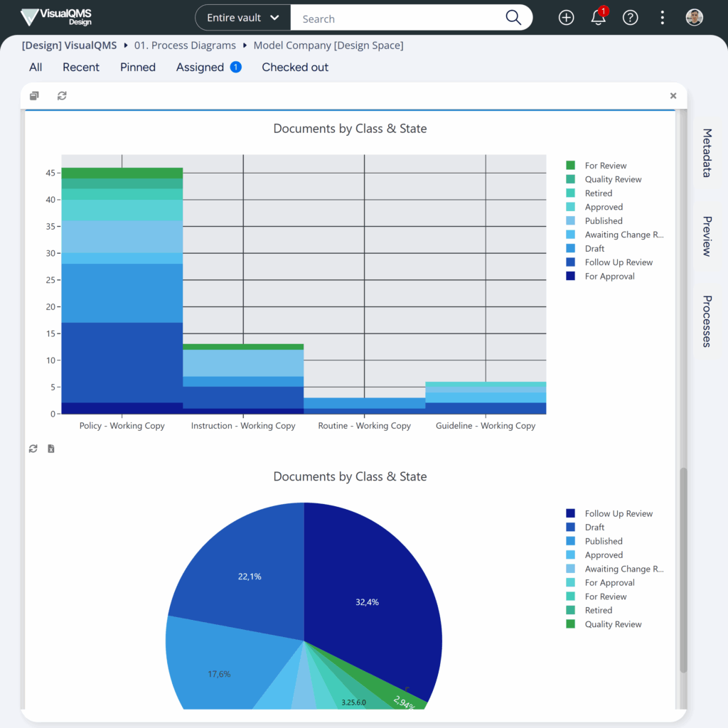Export pie chart to Excel file icon
This screenshot has width=728, height=728.
51,449
